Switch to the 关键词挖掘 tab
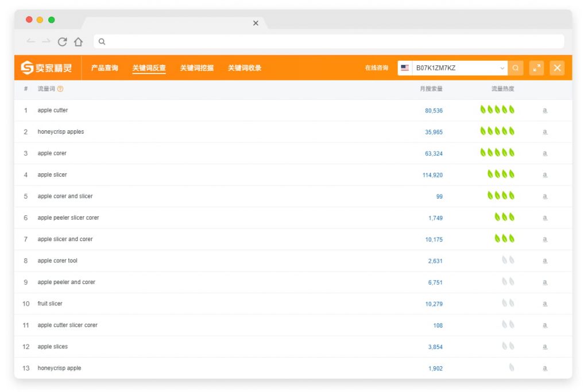 [x=196, y=68]
